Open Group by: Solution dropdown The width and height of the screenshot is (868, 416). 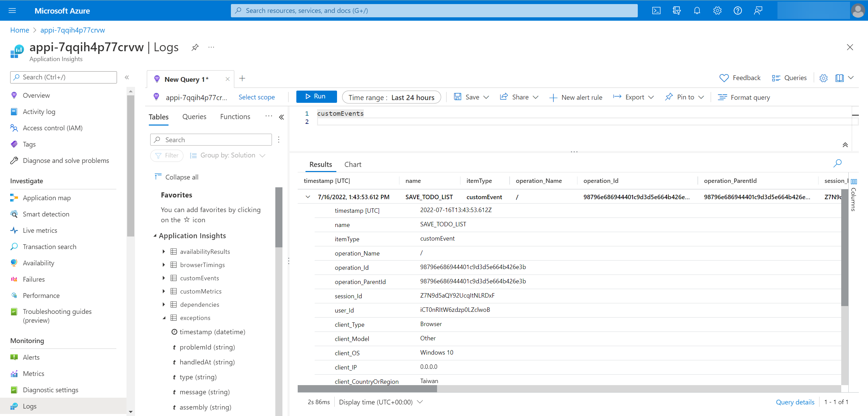click(x=228, y=155)
